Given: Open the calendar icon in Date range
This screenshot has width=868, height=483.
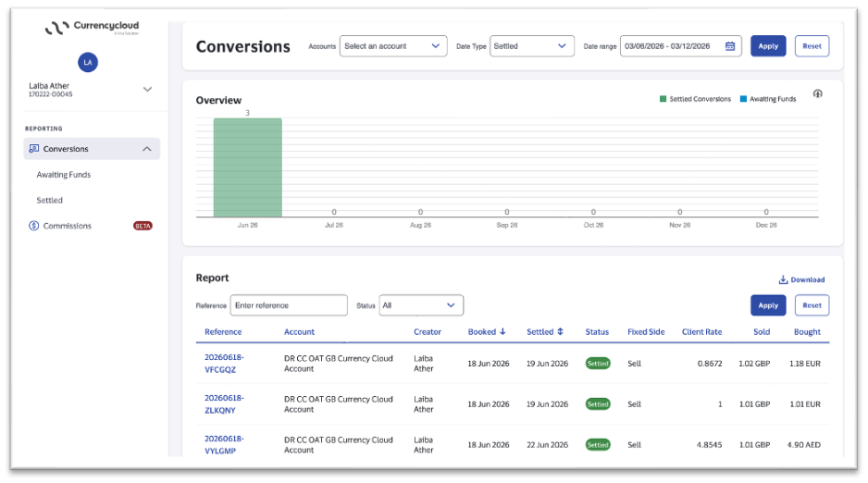Looking at the screenshot, I should (730, 46).
